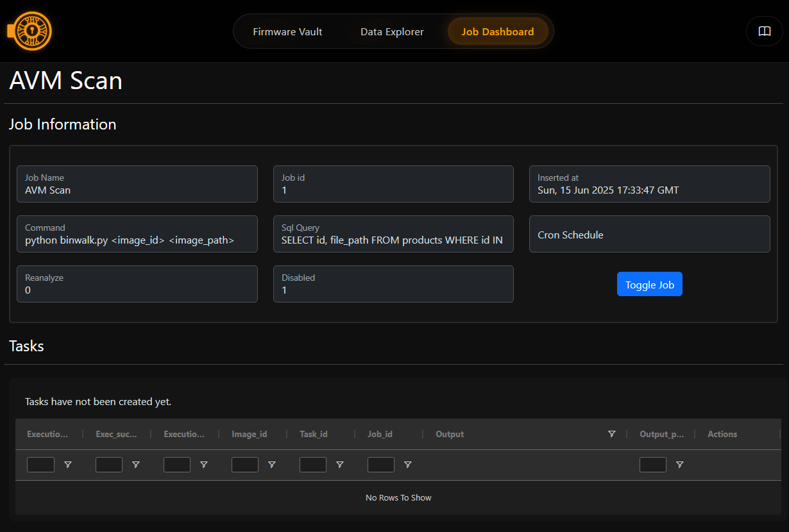This screenshot has width=789, height=532.
Task: Switch to Firmware Vault tab
Action: point(287,31)
